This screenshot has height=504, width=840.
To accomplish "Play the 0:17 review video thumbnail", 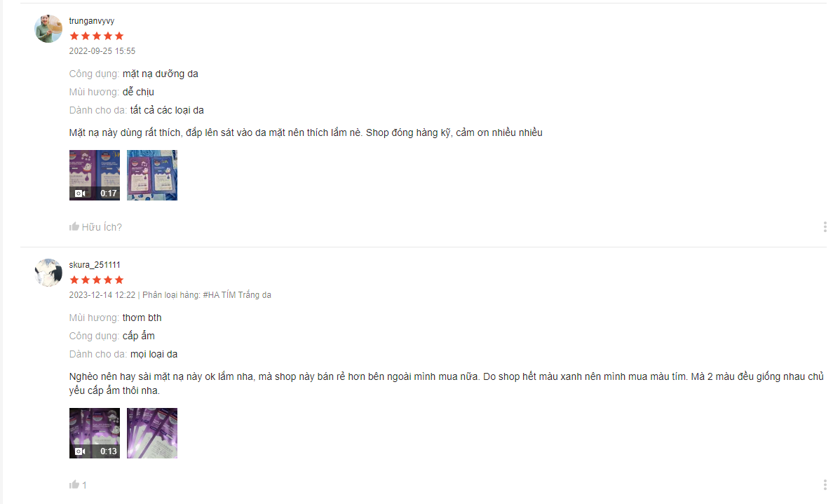I will (x=94, y=175).
